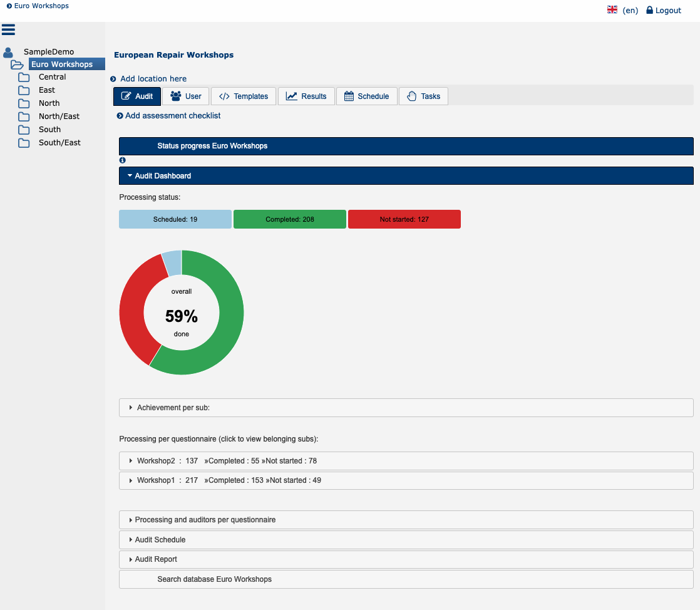Screen dimensions: 700x610
Task: Open the Tasks tab
Action: tap(423, 96)
